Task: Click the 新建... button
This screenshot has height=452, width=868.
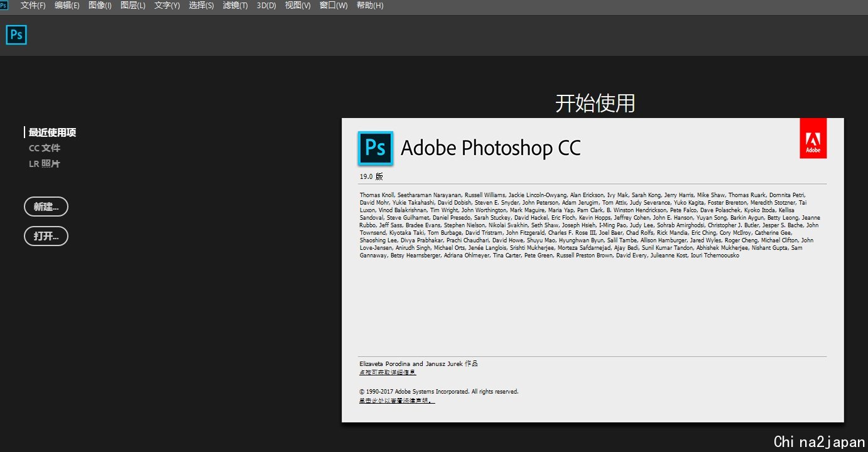Action: pos(46,207)
